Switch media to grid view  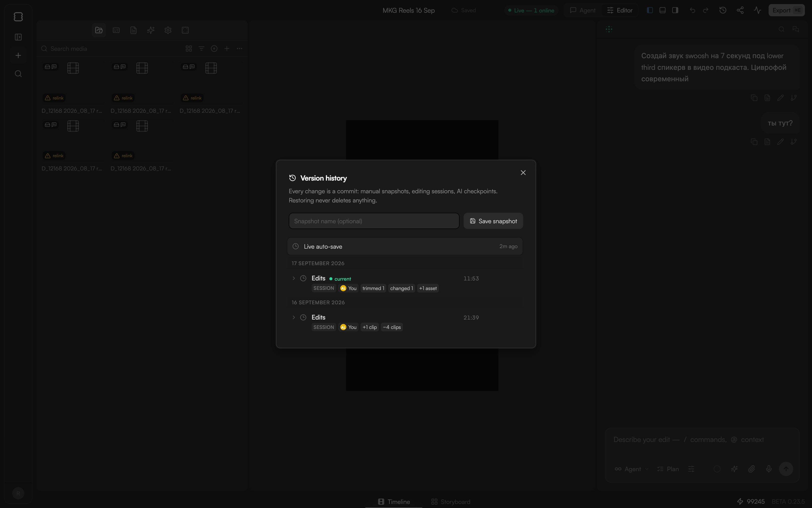189,49
